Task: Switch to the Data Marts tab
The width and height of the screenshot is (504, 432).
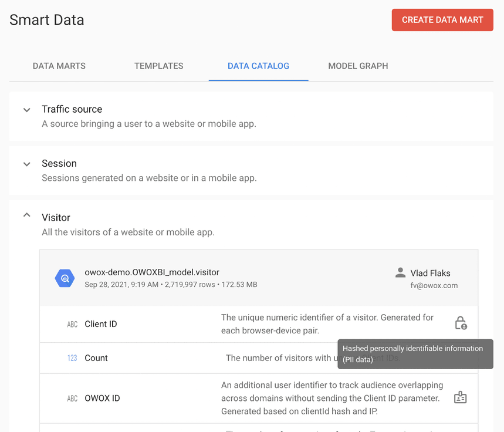Action: click(59, 66)
